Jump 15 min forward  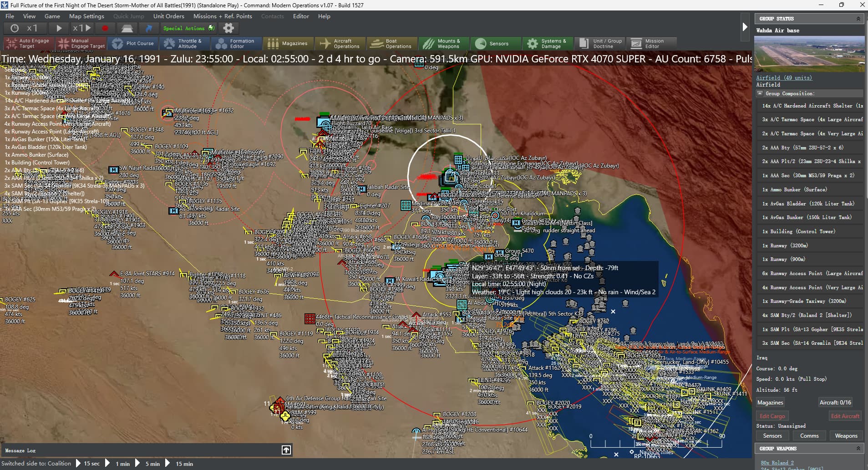point(180,464)
